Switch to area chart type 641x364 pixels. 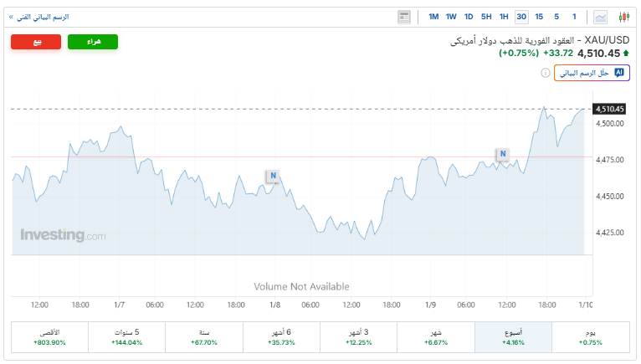pyautogui.click(x=601, y=17)
